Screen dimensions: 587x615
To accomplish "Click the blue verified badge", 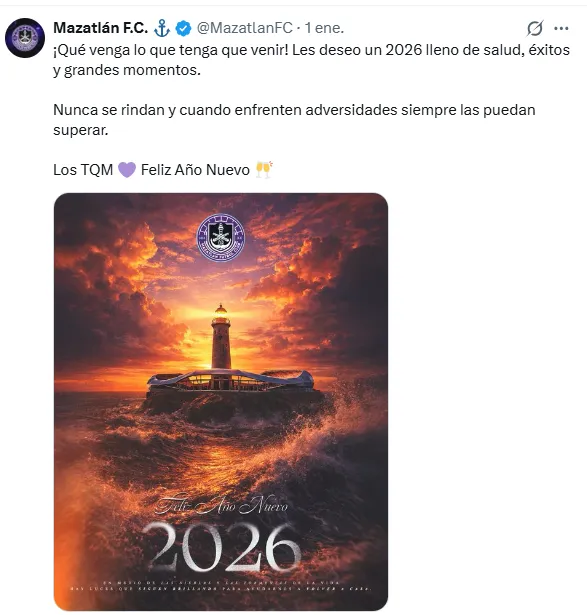I will (x=183, y=28).
